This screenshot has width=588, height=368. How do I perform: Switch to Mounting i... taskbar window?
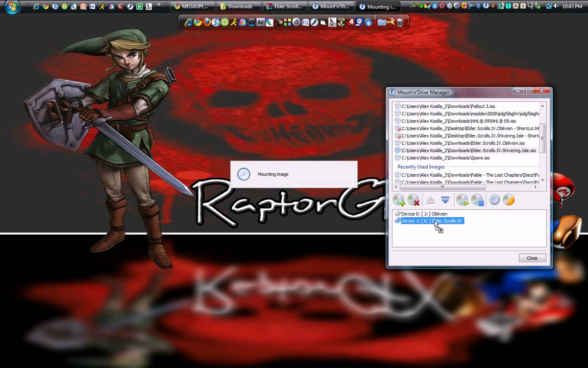pos(377,6)
